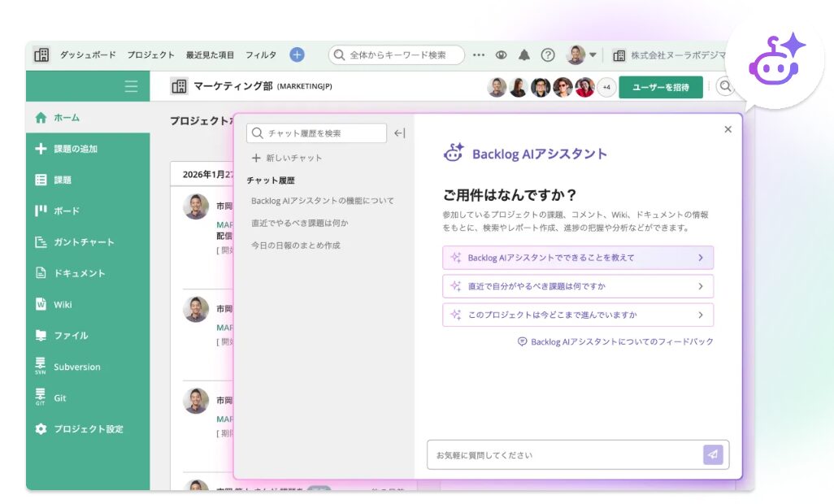Screen dimensions: 834x504
Task: Open Wiki in sidebar
Action: coord(88,304)
